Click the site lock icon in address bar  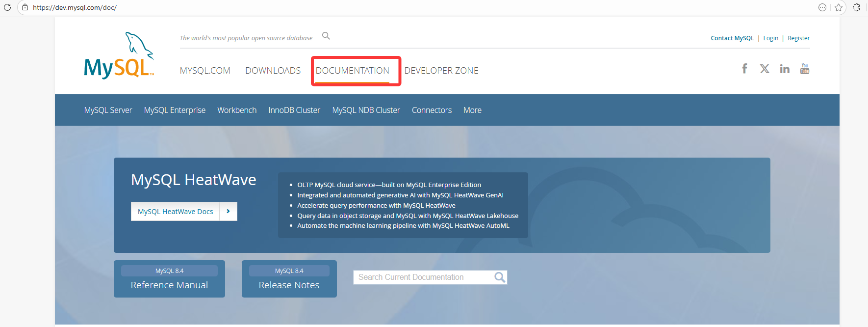coord(25,7)
